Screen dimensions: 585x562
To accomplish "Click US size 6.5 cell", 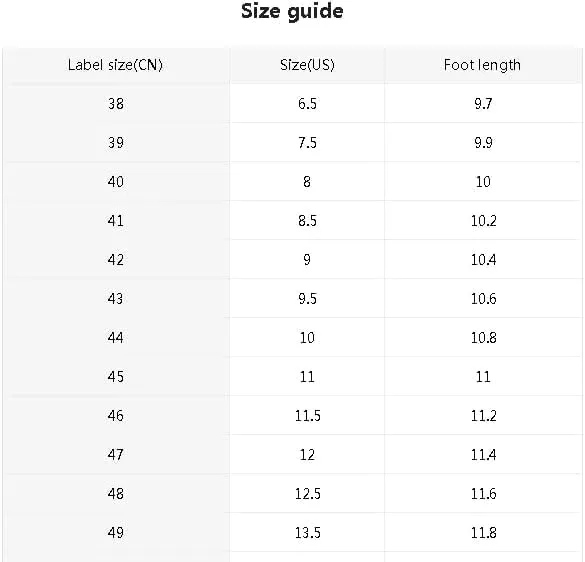I will (x=307, y=104).
